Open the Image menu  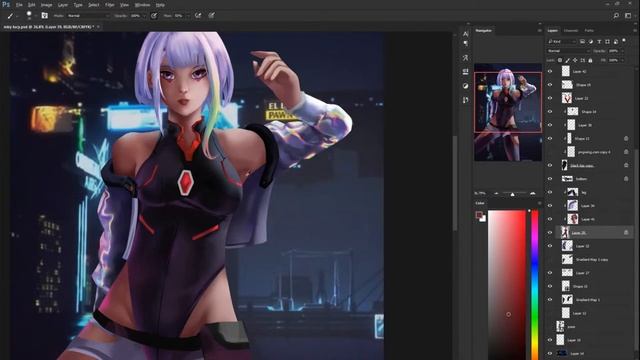[47, 5]
